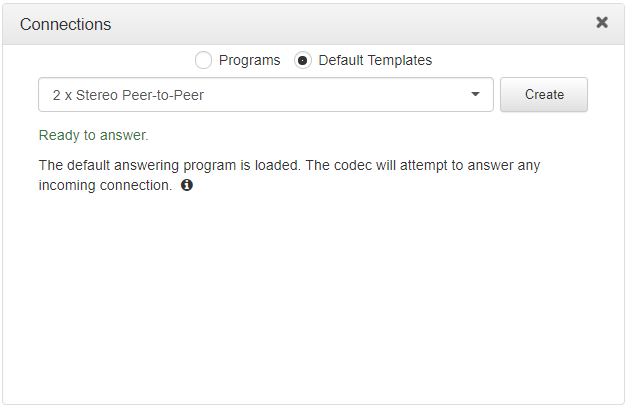Click the "Ready to answer." status text

(x=93, y=135)
